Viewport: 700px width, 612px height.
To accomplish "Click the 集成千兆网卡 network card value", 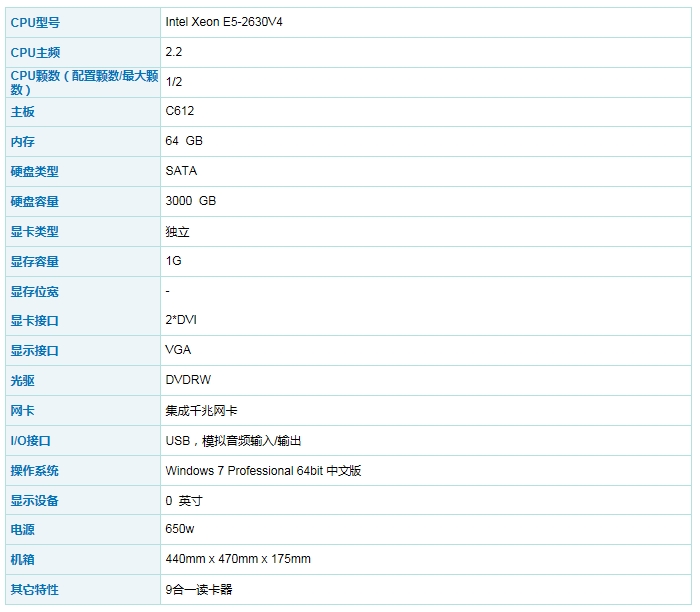I will pos(201,410).
